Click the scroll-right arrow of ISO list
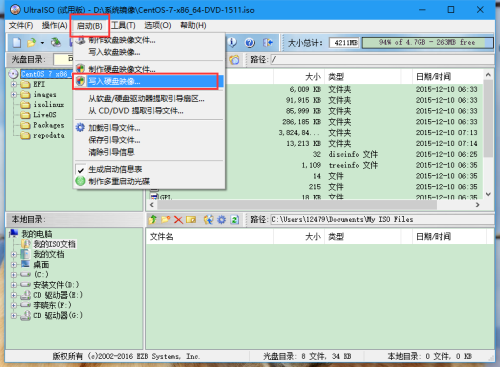 point(478,205)
